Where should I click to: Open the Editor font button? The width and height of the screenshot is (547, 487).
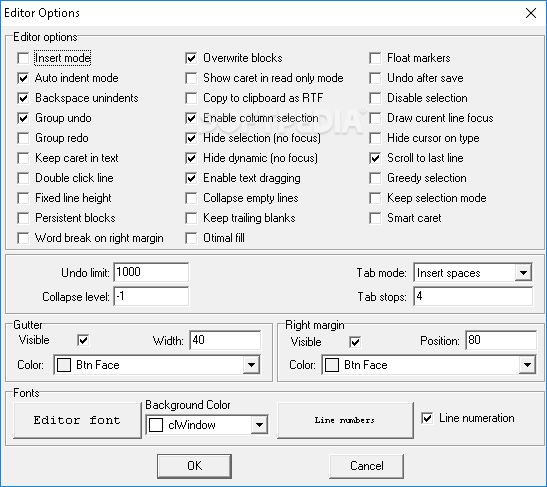(x=77, y=420)
